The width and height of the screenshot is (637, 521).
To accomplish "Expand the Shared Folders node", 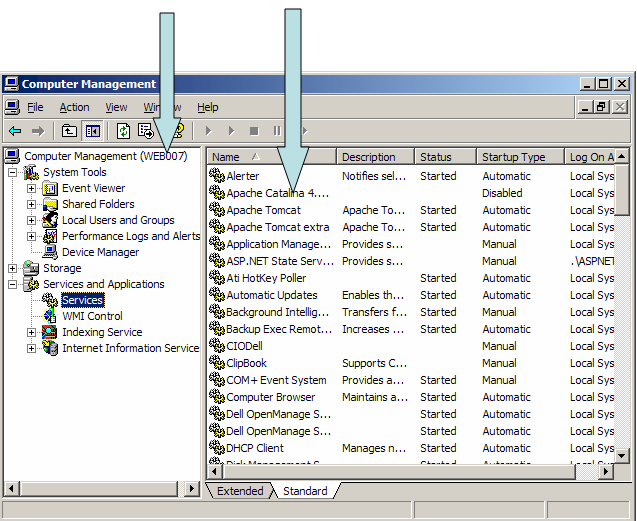I will pyautogui.click(x=31, y=204).
